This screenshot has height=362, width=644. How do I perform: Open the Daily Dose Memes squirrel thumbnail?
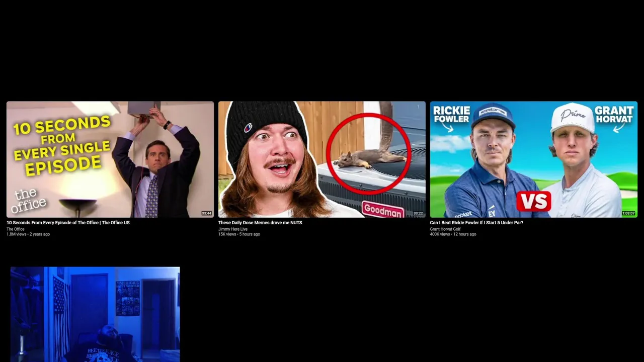coord(322,159)
